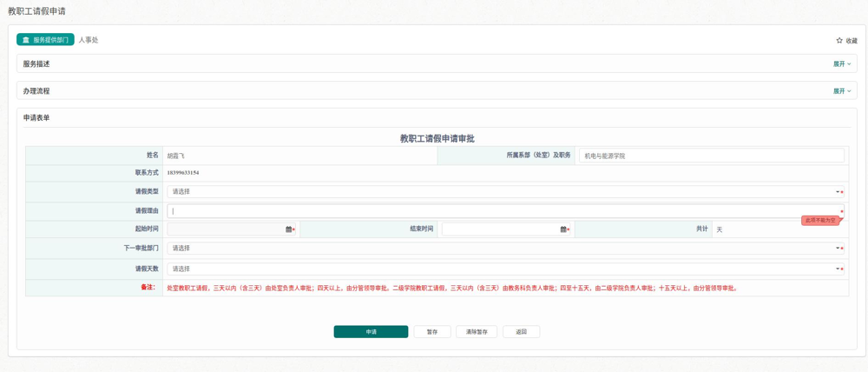Click the 暂存 button
This screenshot has width=868, height=372.
point(432,332)
